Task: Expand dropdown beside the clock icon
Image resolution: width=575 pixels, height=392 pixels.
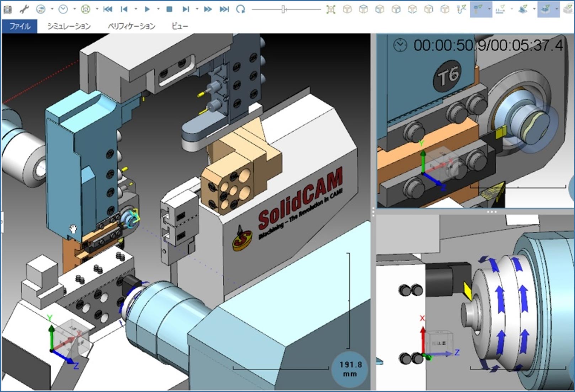Action: click(74, 9)
